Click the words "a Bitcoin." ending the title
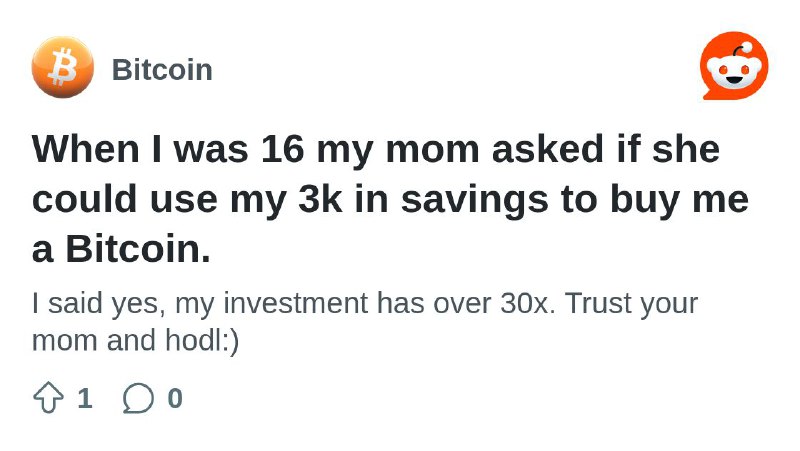800x451 pixels. 121,249
